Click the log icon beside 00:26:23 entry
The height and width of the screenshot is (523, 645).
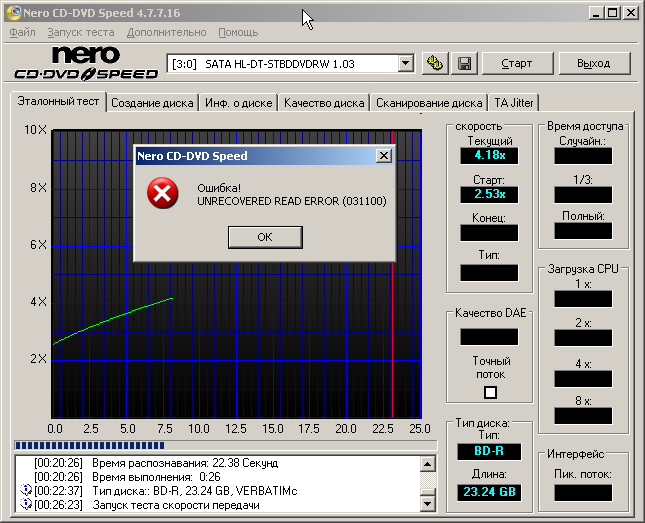click(26, 504)
